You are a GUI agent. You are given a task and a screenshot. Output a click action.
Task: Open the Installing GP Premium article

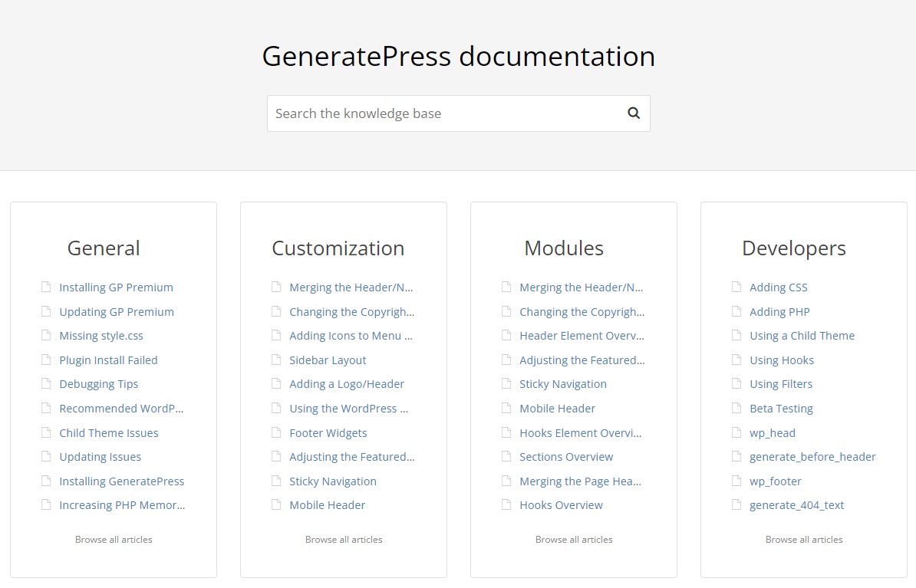pos(117,287)
